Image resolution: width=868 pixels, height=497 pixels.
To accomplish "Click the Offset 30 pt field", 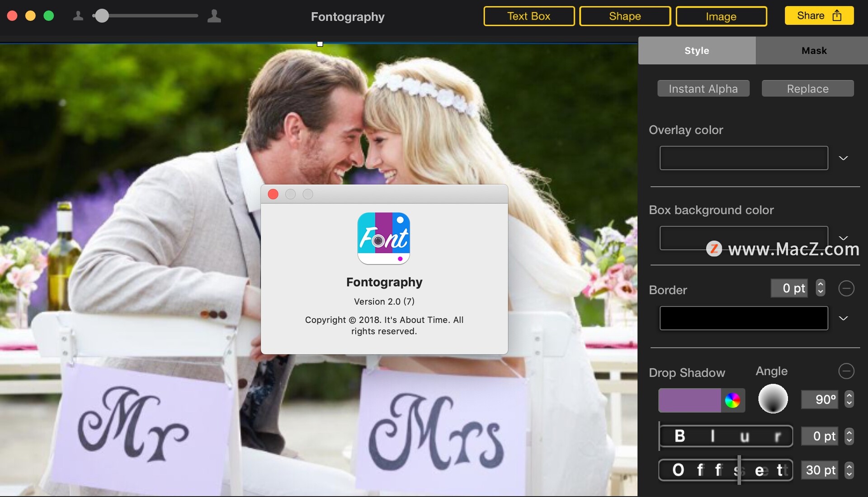I will click(819, 470).
